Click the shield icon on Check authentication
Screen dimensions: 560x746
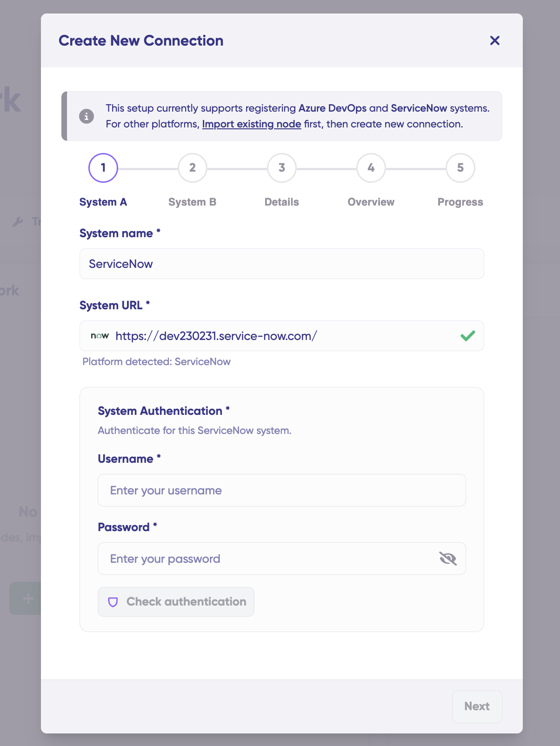coord(113,602)
